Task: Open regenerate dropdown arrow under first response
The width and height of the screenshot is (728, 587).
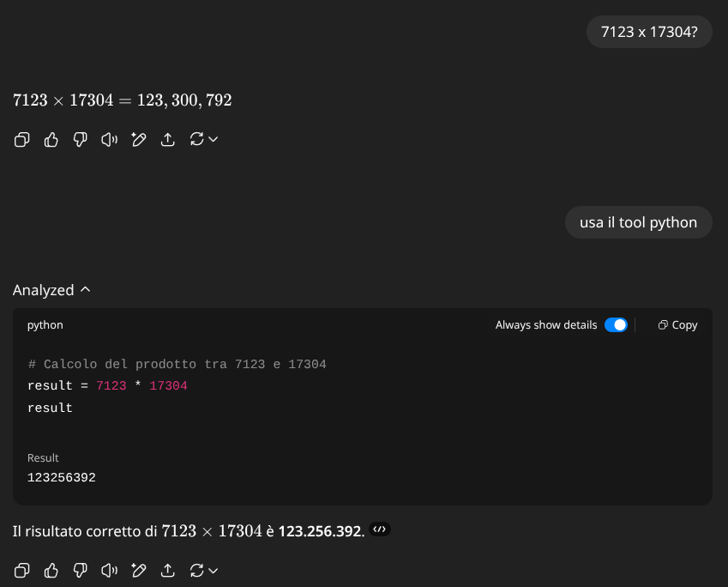Action: point(214,139)
